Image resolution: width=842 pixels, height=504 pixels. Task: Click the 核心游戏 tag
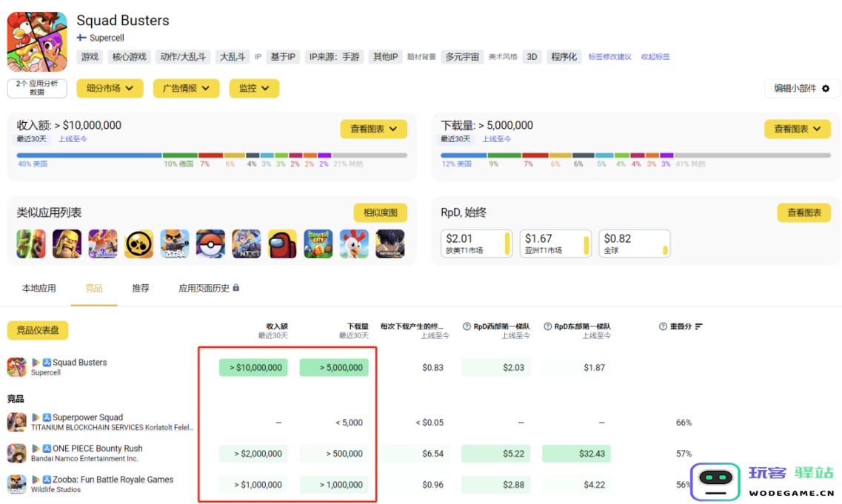click(130, 56)
